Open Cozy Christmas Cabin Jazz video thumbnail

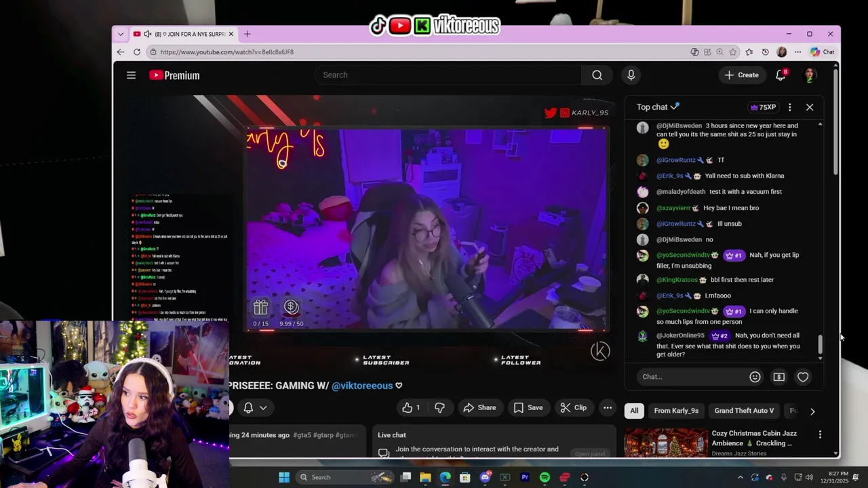[x=665, y=443]
